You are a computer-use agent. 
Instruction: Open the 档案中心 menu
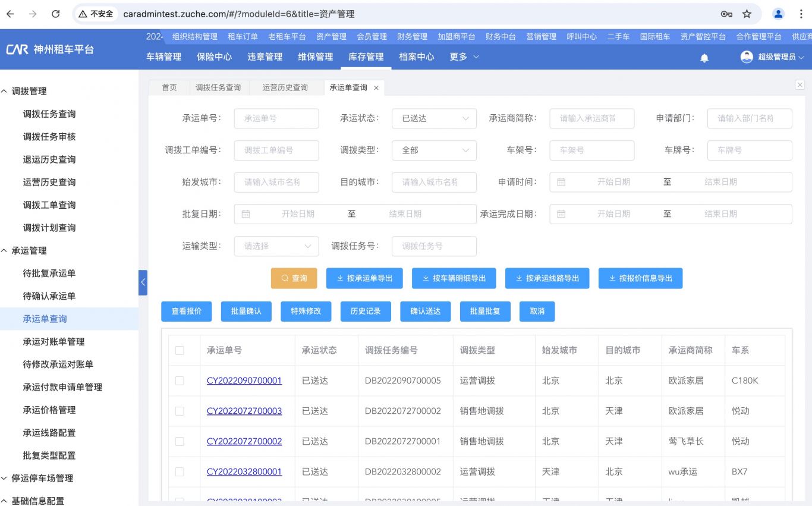click(x=416, y=57)
